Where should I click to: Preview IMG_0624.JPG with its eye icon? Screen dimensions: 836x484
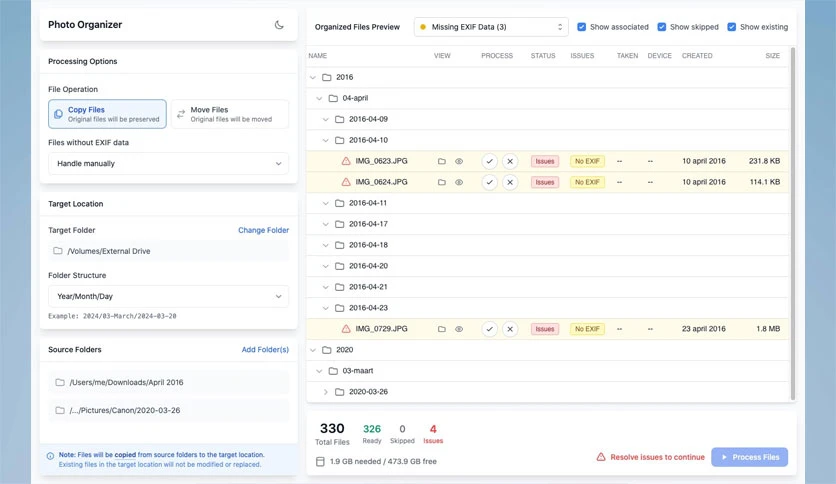coord(459,182)
